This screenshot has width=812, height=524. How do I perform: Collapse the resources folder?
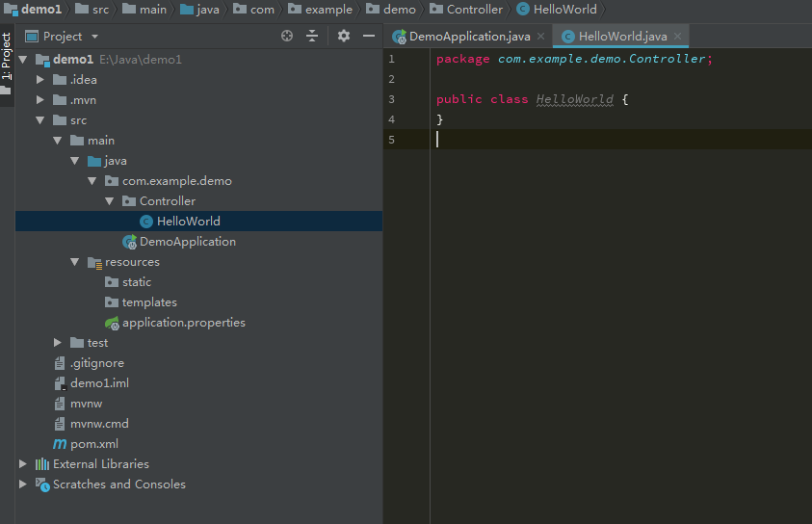(x=75, y=262)
